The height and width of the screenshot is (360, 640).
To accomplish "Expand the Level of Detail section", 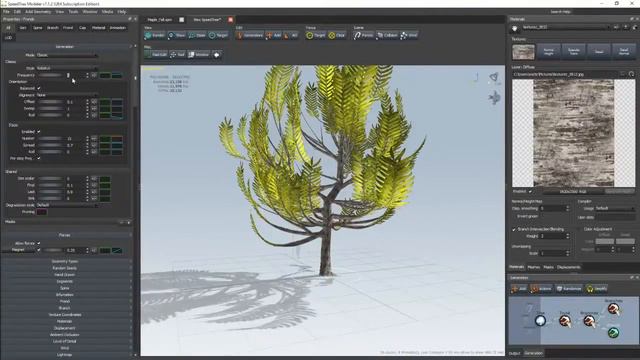I will [x=64, y=341].
